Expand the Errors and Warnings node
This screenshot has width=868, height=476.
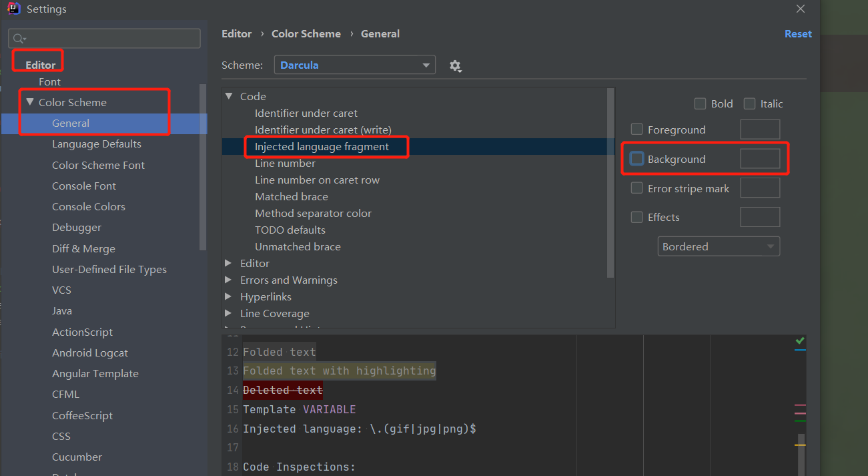point(229,280)
